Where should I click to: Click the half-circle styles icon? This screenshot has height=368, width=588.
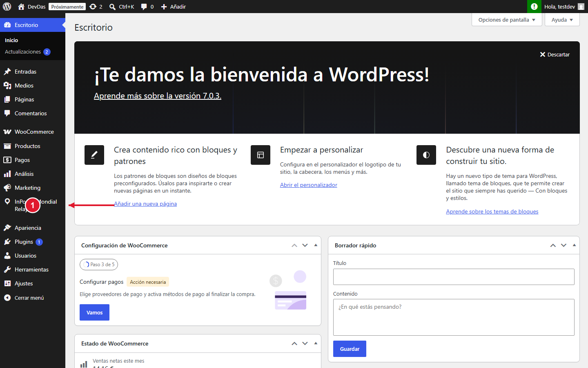click(426, 155)
